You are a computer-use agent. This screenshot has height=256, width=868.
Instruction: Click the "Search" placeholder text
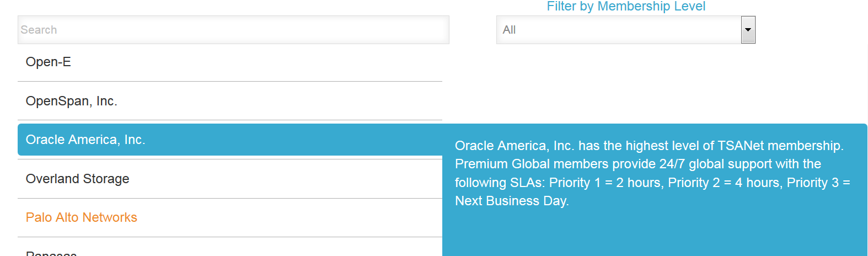39,30
